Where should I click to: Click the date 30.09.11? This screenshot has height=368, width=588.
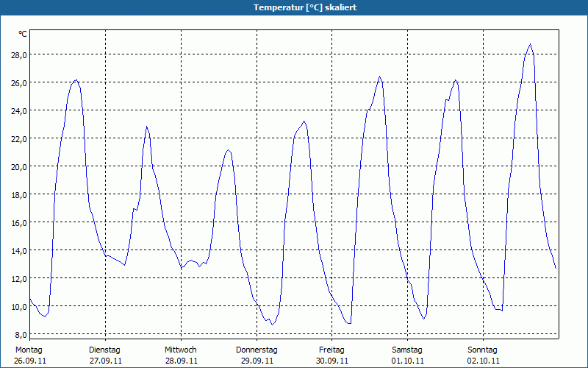coord(332,361)
